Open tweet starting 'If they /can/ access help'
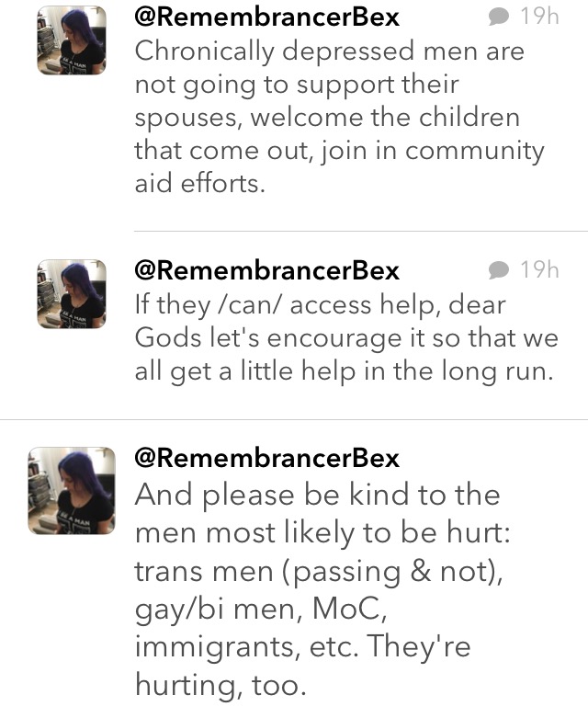 [346, 338]
